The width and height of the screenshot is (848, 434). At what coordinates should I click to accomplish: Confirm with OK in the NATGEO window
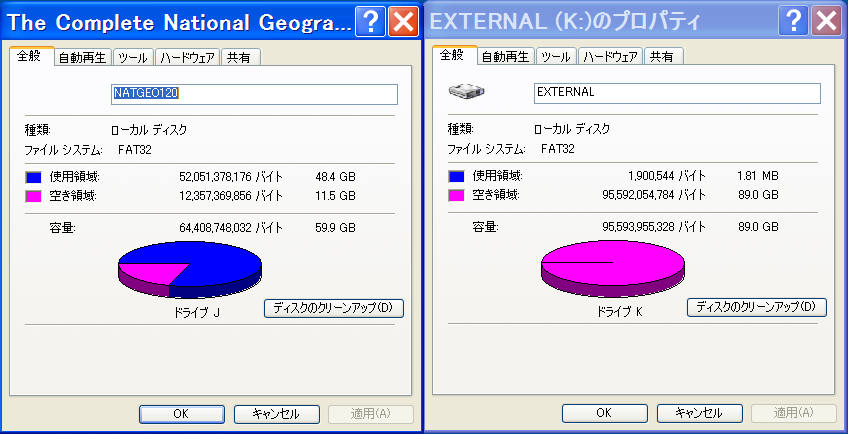(x=181, y=414)
